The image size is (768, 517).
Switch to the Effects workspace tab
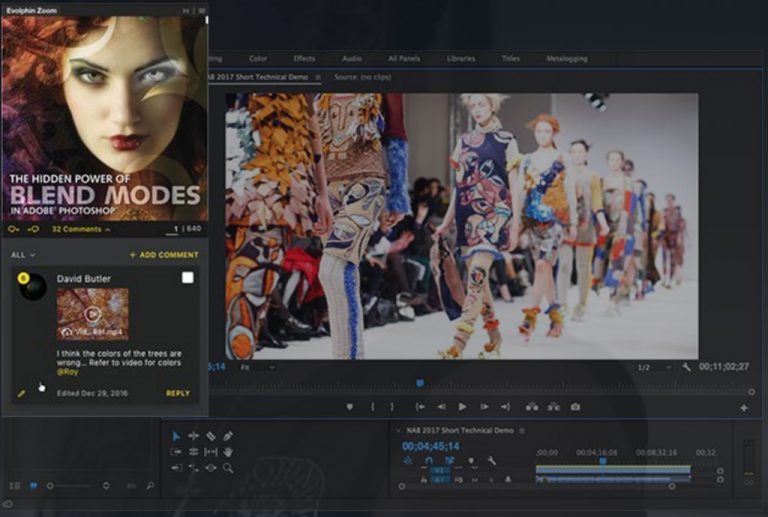[304, 59]
